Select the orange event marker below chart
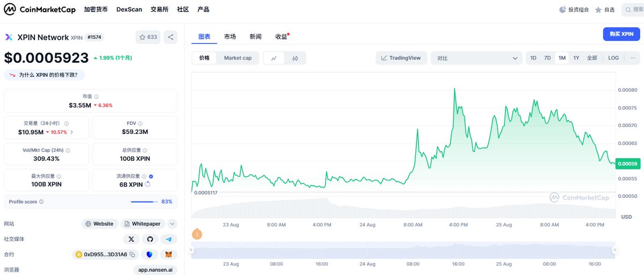Viewport: 644px width, 275px height. 197,234
